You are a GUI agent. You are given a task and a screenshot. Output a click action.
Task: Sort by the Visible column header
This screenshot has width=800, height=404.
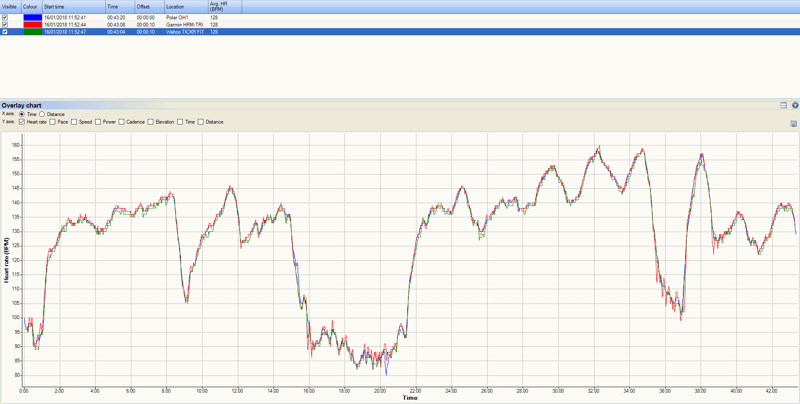point(11,7)
